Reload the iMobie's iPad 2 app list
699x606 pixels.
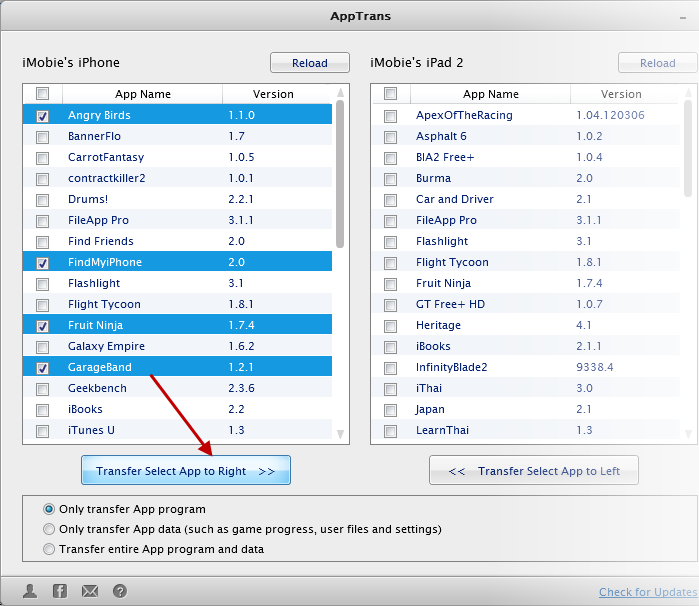(x=658, y=63)
